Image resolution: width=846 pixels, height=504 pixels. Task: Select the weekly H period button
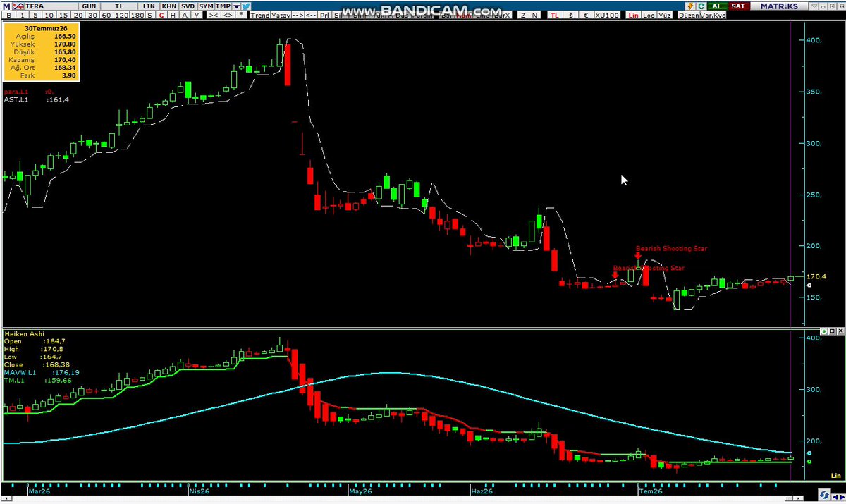point(172,15)
